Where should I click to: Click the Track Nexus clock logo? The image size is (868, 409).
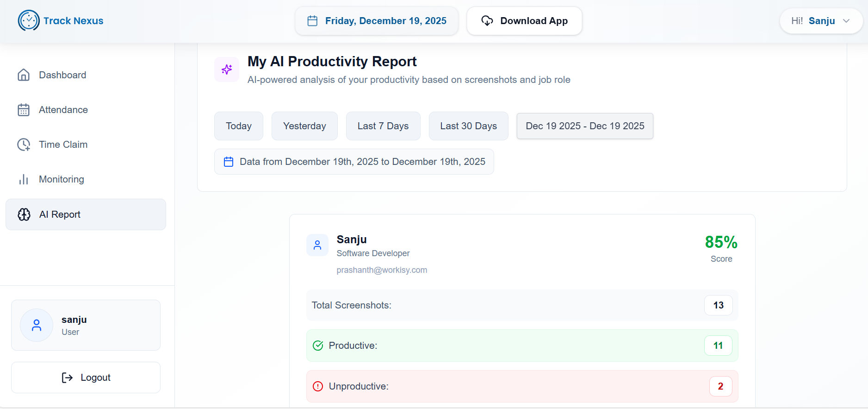click(29, 20)
